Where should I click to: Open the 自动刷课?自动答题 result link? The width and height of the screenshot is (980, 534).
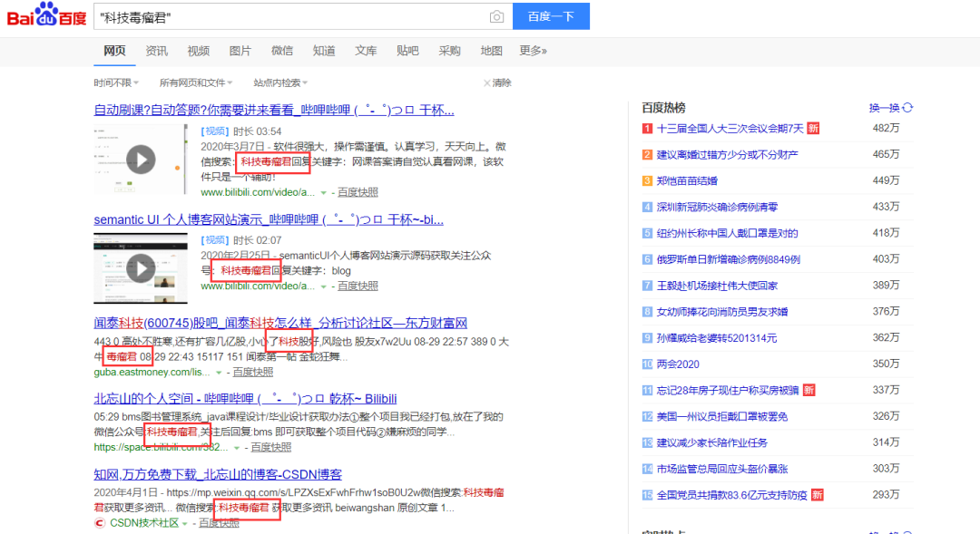[274, 110]
